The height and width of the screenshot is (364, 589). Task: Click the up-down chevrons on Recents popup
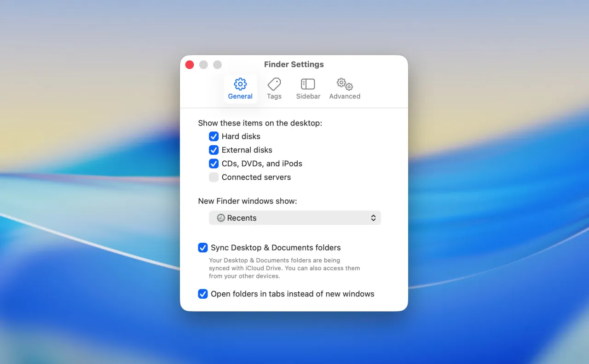point(373,218)
